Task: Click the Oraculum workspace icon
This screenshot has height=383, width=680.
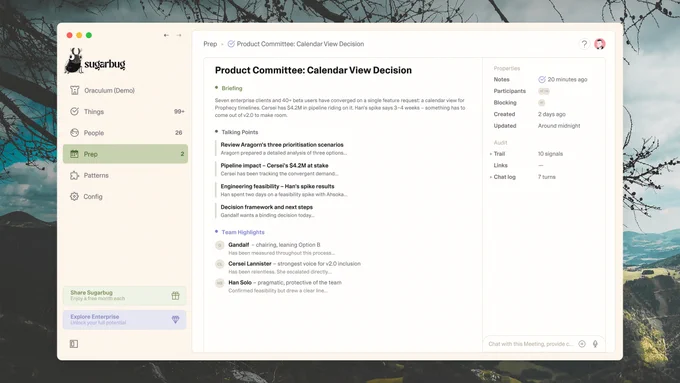Action: point(75,90)
